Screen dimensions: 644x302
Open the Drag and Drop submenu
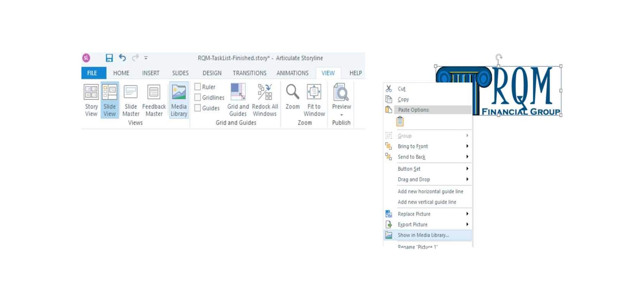pos(427,179)
